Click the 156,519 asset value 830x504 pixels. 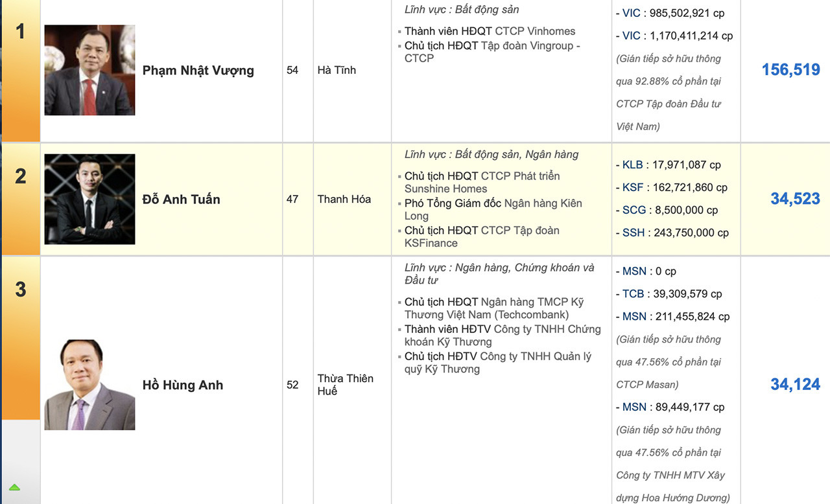coord(790,70)
